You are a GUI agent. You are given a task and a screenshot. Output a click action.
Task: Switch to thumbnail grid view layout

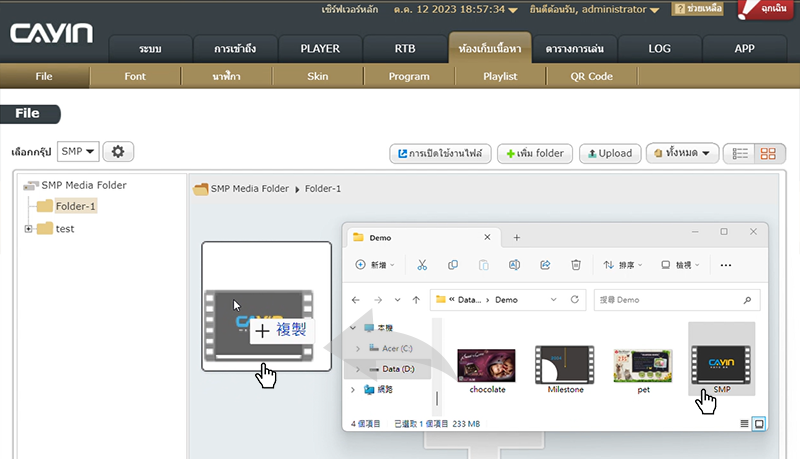[x=769, y=154]
